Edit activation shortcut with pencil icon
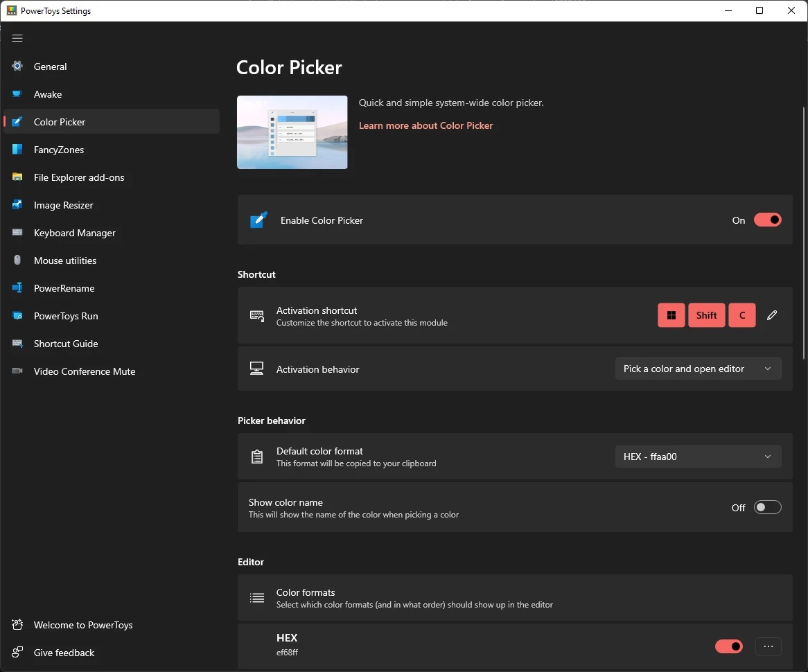This screenshot has width=808, height=672. [772, 315]
